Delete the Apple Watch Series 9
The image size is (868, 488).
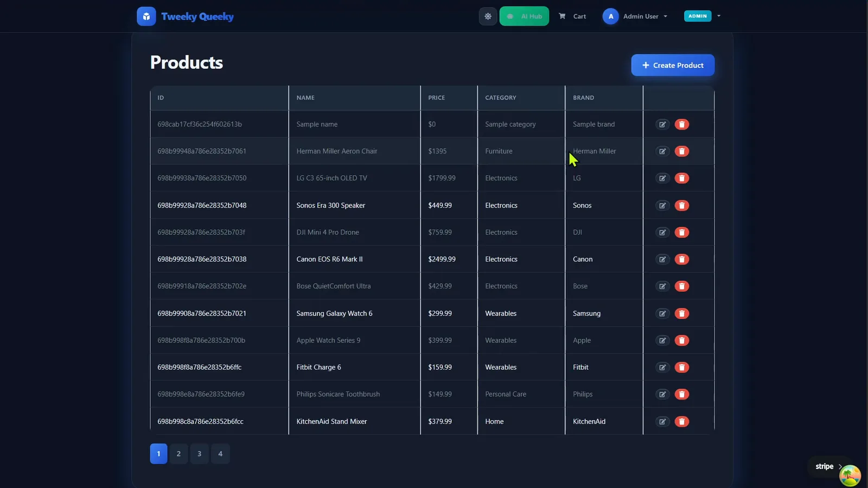(x=682, y=341)
